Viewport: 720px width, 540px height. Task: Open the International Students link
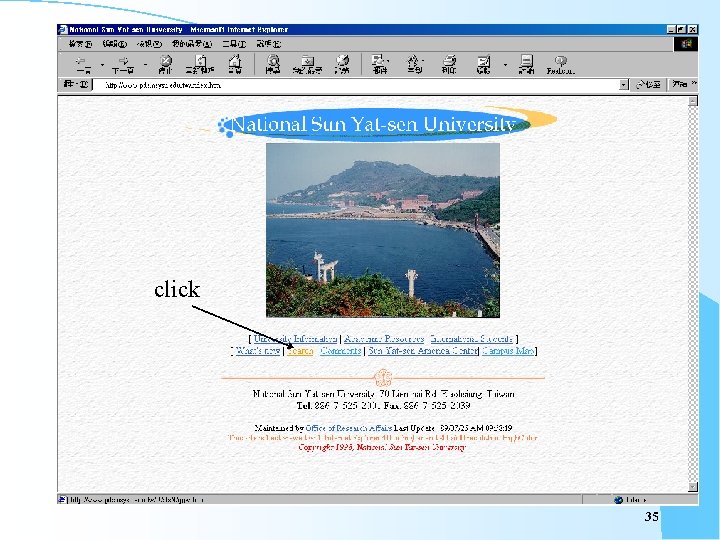(472, 339)
